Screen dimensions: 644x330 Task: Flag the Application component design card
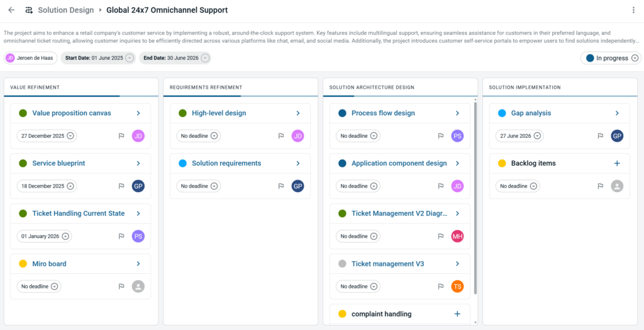[441, 186]
